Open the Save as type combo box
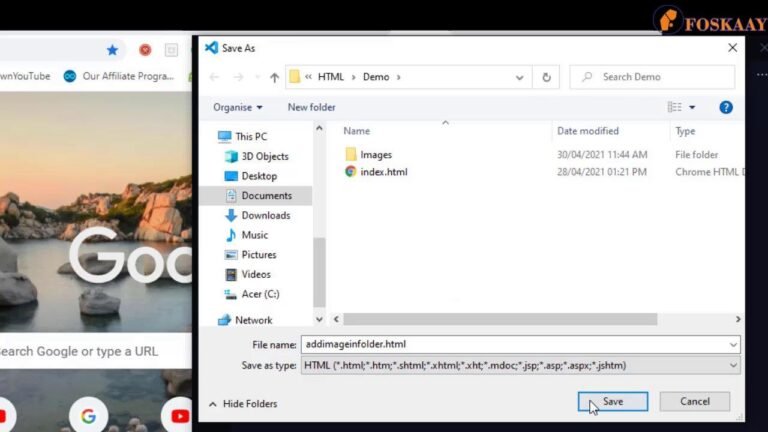This screenshot has height=432, width=768. coord(521,365)
